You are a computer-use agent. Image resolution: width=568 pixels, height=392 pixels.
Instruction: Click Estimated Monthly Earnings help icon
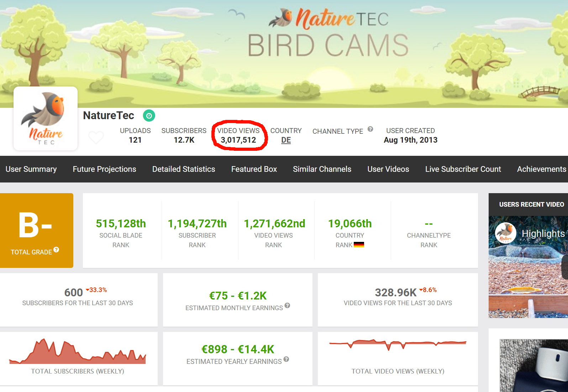(x=287, y=306)
